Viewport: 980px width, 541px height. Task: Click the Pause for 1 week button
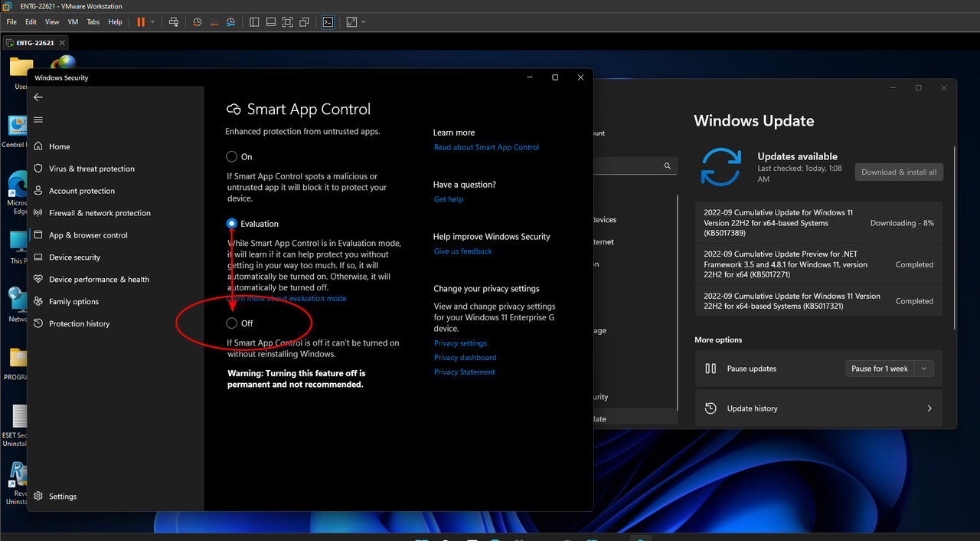[880, 369]
